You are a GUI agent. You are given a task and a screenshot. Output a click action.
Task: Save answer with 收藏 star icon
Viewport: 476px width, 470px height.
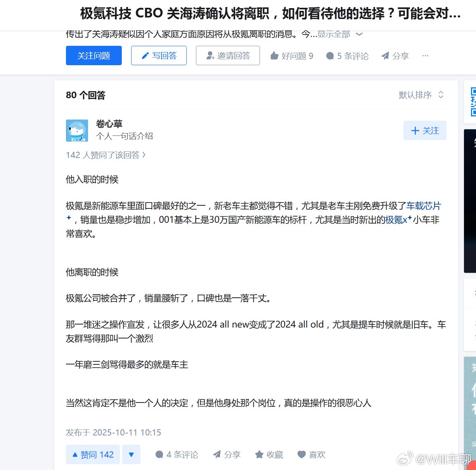coord(269,454)
